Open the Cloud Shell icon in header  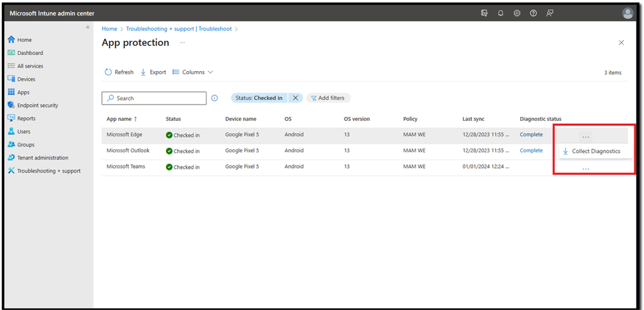pyautogui.click(x=484, y=13)
